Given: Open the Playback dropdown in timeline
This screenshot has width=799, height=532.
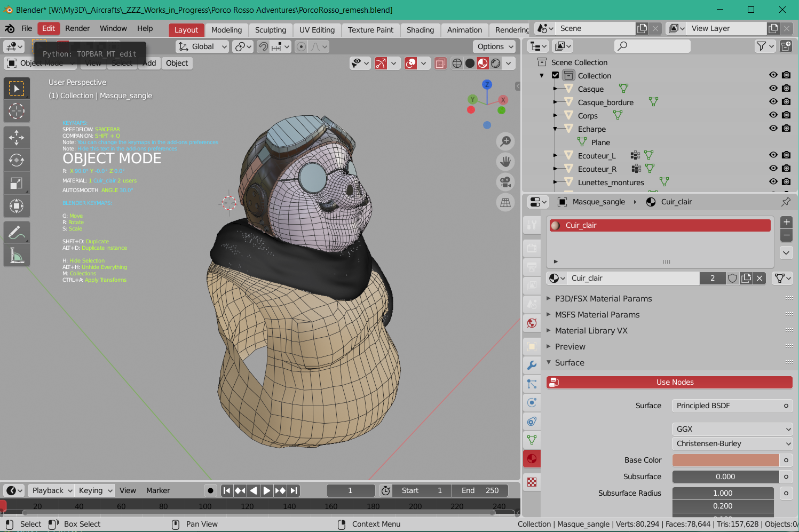Looking at the screenshot, I should (x=51, y=490).
